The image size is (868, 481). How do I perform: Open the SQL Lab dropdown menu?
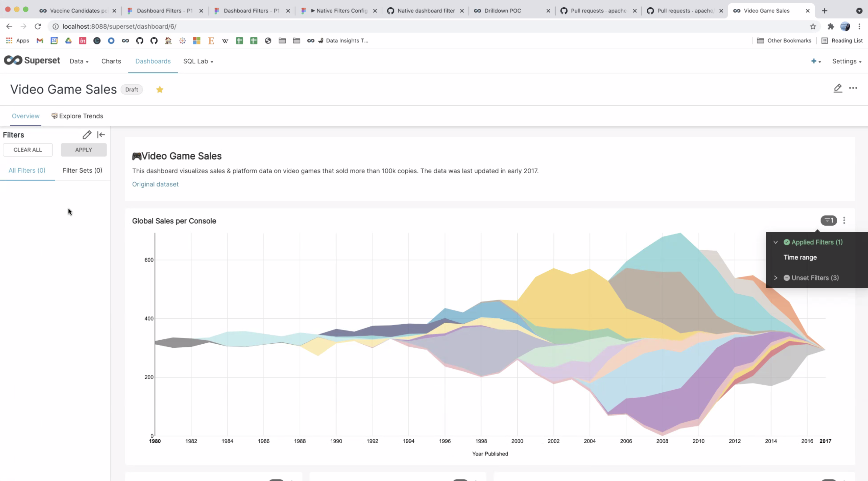[x=198, y=61]
